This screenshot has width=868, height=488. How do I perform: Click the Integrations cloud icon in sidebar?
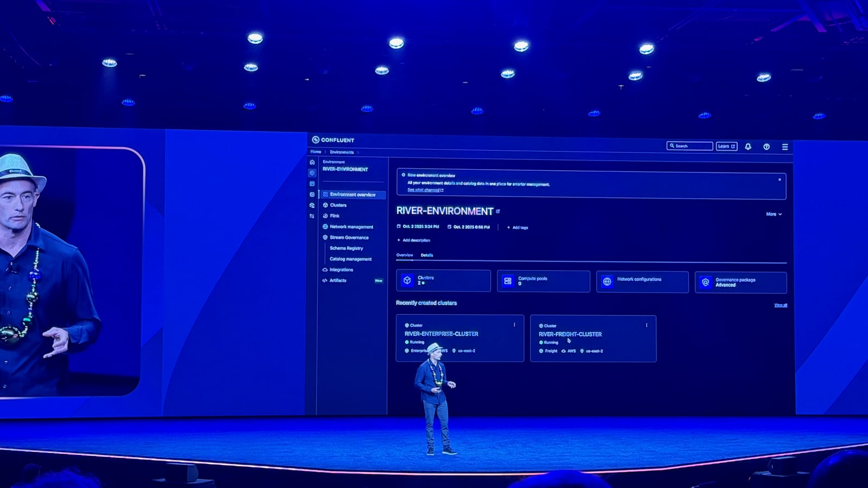[x=325, y=269]
